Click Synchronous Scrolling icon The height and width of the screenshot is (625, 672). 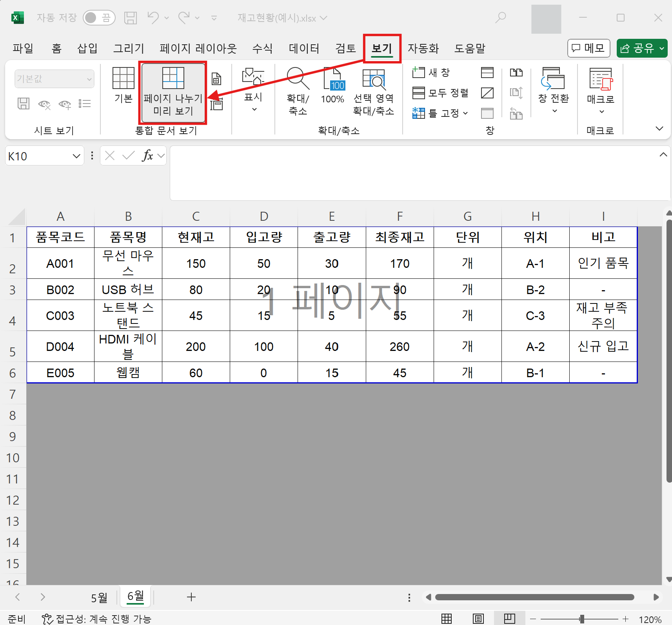tap(516, 93)
